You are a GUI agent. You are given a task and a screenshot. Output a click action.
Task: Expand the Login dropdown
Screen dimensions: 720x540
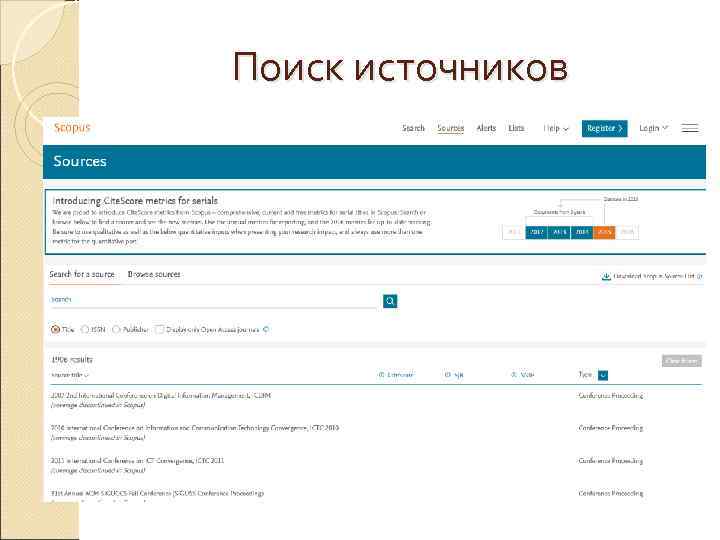pos(653,128)
